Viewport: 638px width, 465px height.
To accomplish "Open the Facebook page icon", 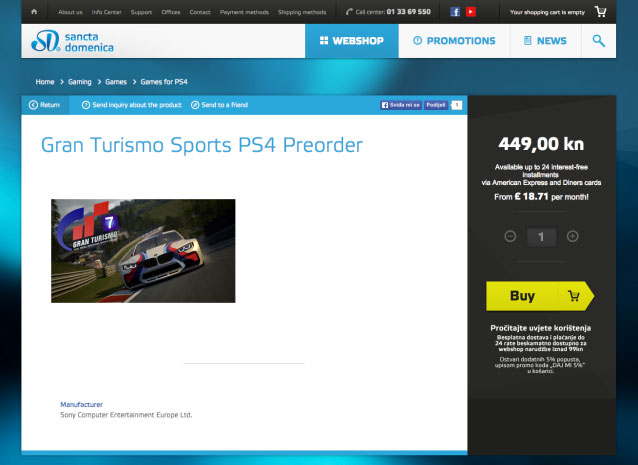I will point(455,12).
